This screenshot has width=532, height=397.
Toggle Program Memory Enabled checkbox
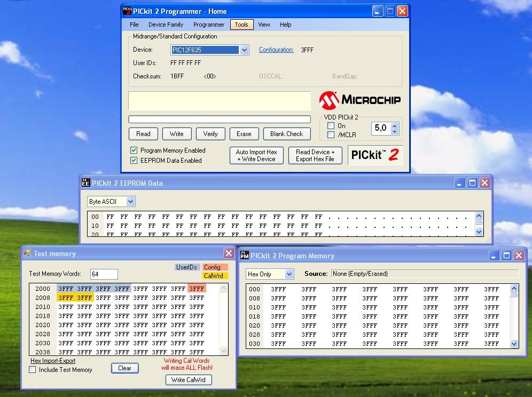(x=134, y=150)
